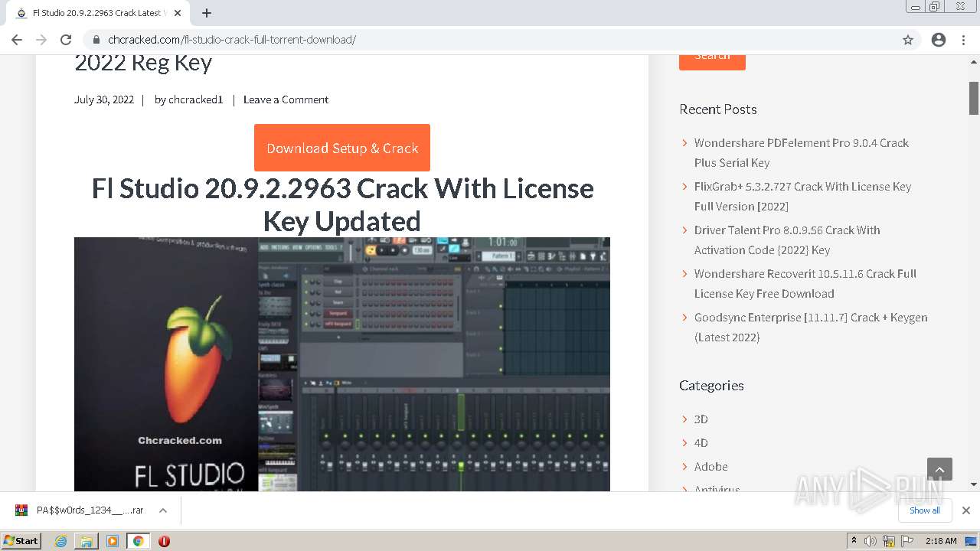Show hidden system tray icons
This screenshot has height=551, width=980.
(854, 541)
